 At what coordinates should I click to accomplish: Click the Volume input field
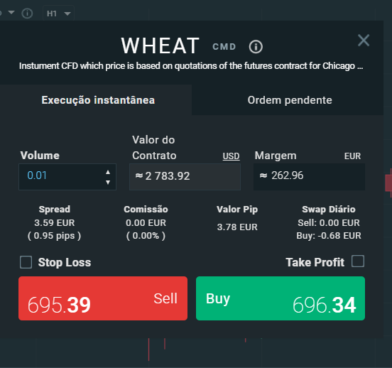pyautogui.click(x=67, y=177)
